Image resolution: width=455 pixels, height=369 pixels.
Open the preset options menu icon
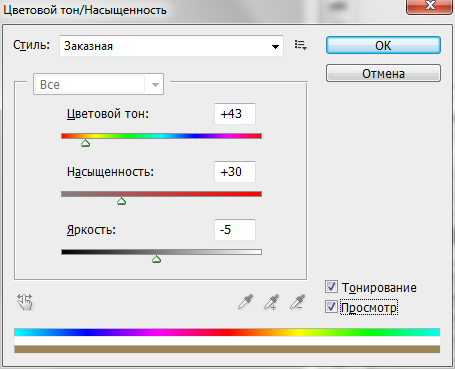(301, 45)
